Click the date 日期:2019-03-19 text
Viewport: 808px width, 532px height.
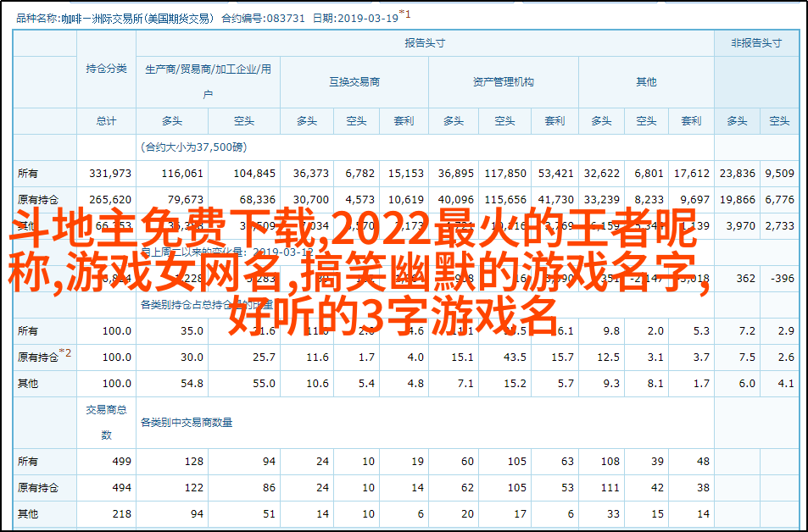click(x=355, y=19)
